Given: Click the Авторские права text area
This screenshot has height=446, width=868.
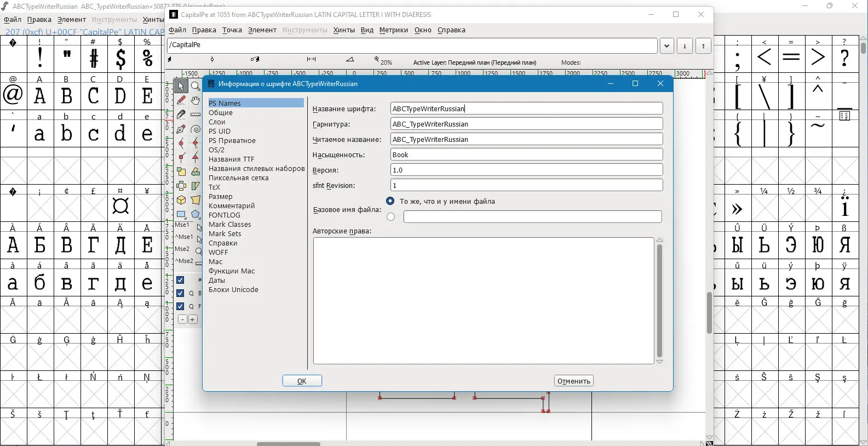Looking at the screenshot, I should (484, 301).
